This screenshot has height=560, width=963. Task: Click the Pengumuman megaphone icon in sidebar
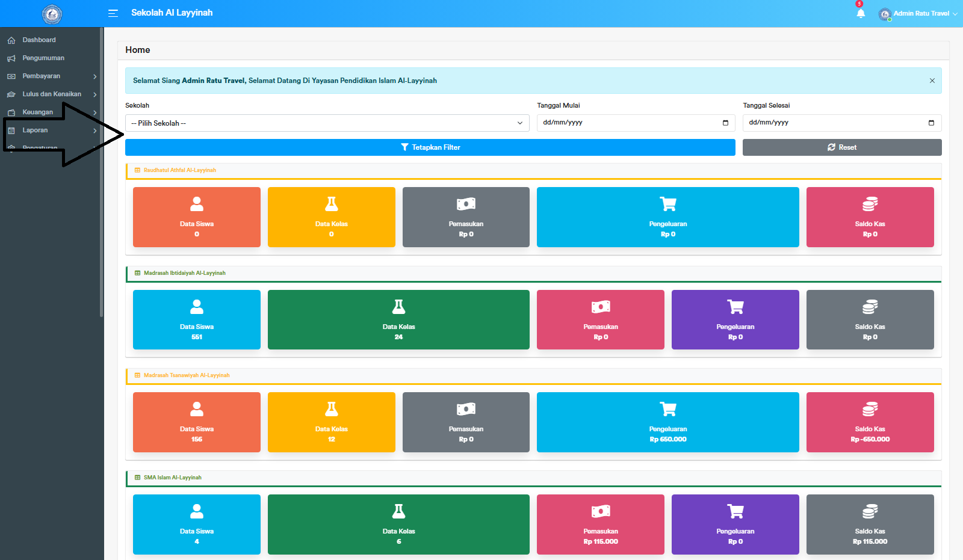(x=12, y=58)
